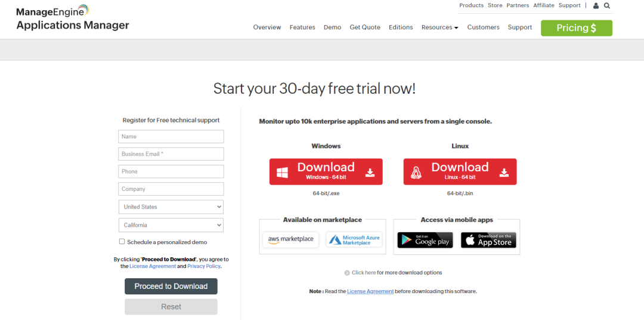Click 'Start your 30-day free trial now!' heading
The width and height of the screenshot is (644, 320).
(x=315, y=89)
